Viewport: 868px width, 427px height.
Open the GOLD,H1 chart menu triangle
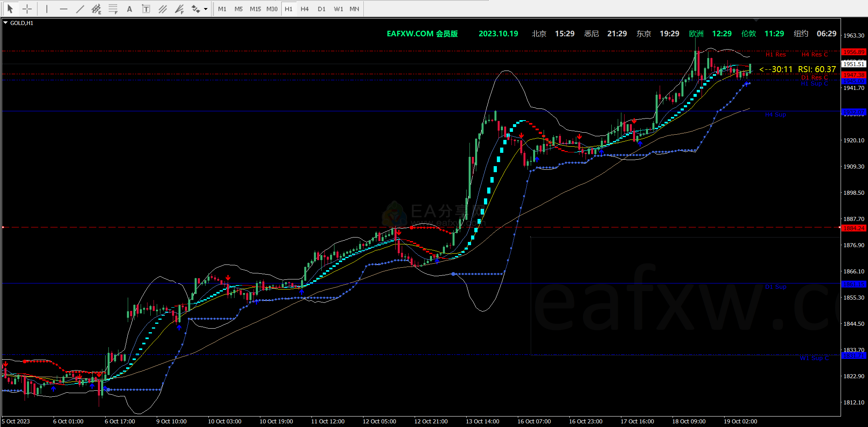pos(6,23)
